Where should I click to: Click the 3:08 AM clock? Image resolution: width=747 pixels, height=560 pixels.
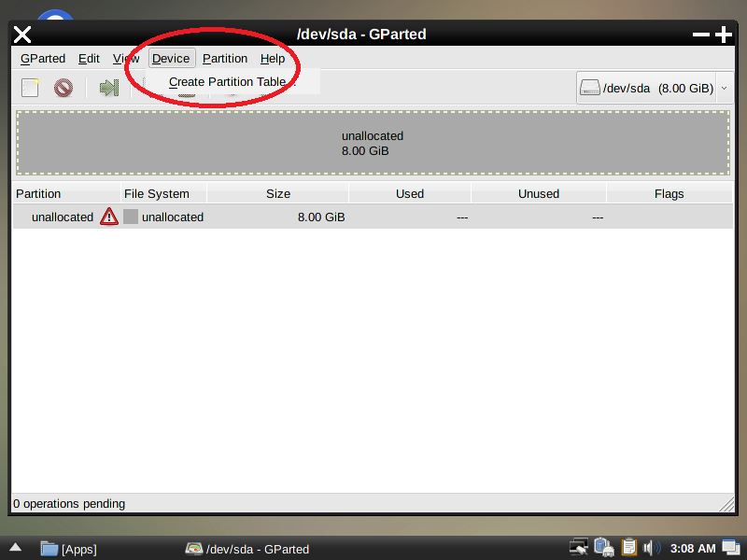tap(693, 549)
